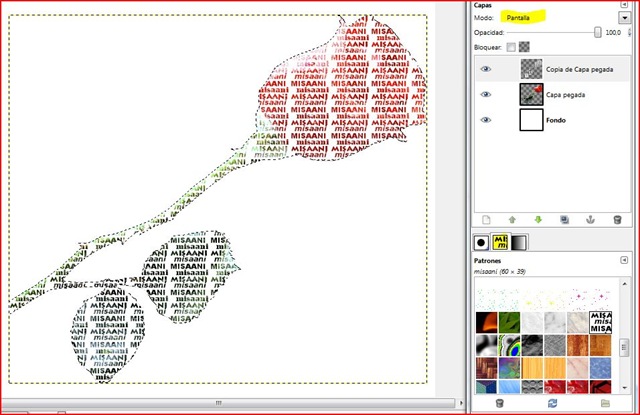Image resolution: width=640 pixels, height=415 pixels.
Task: Refresh the patterns list
Action: (552, 403)
